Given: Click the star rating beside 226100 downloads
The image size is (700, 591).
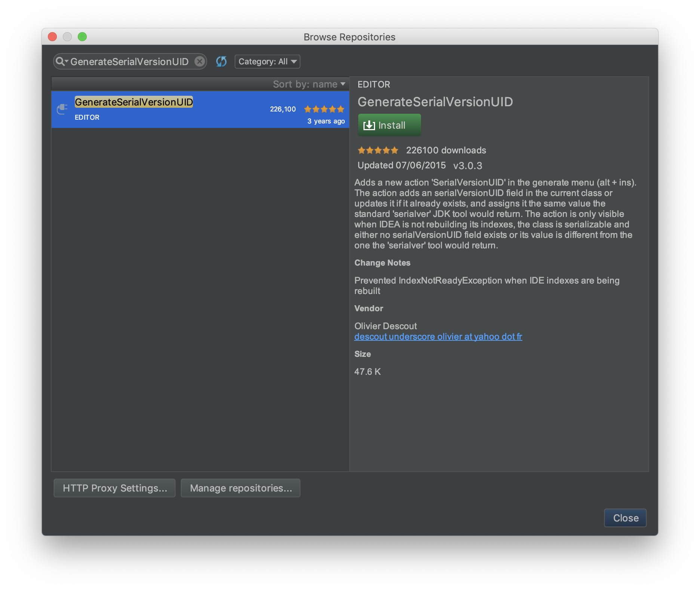Looking at the screenshot, I should click(x=378, y=150).
